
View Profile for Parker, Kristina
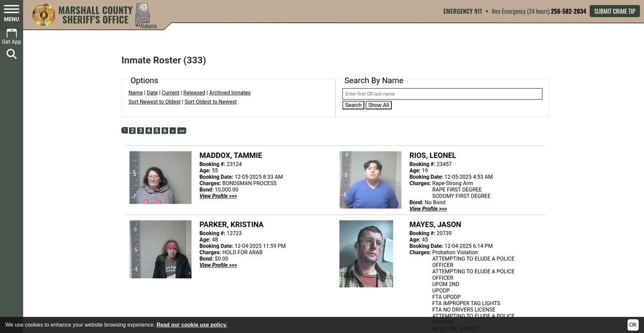[x=218, y=265]
